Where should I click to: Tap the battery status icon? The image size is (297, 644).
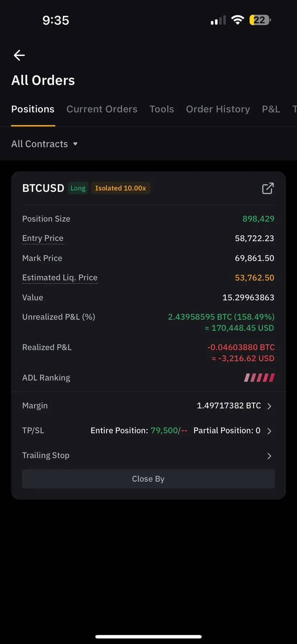click(x=260, y=20)
